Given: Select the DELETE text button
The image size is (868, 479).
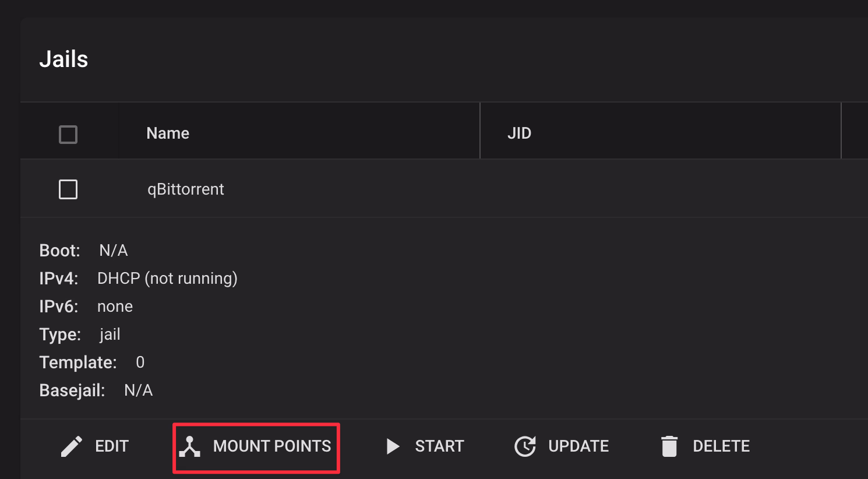Looking at the screenshot, I should pyautogui.click(x=721, y=446).
